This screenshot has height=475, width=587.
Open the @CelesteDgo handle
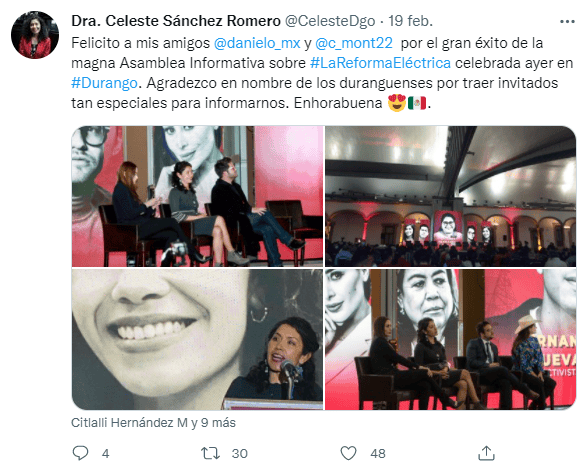point(330,21)
